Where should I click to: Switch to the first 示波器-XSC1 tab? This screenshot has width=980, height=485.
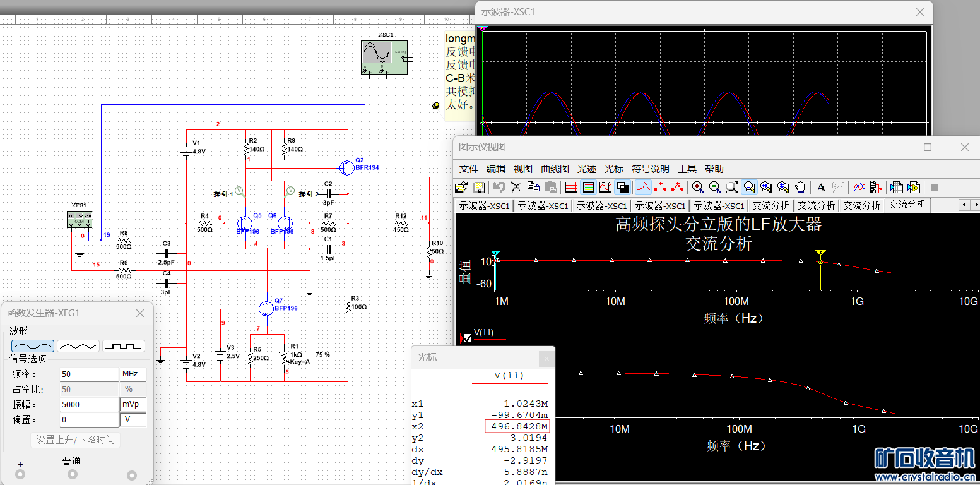pos(484,205)
